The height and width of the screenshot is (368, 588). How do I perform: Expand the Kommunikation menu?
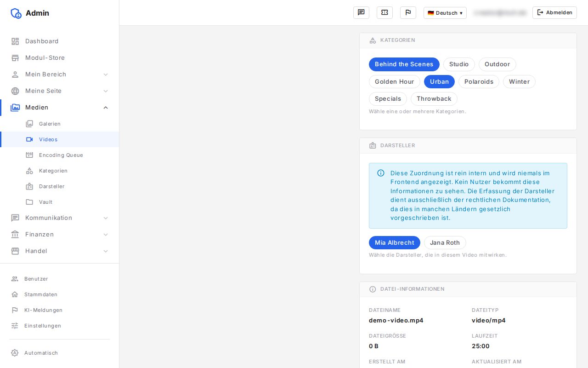[60, 218]
